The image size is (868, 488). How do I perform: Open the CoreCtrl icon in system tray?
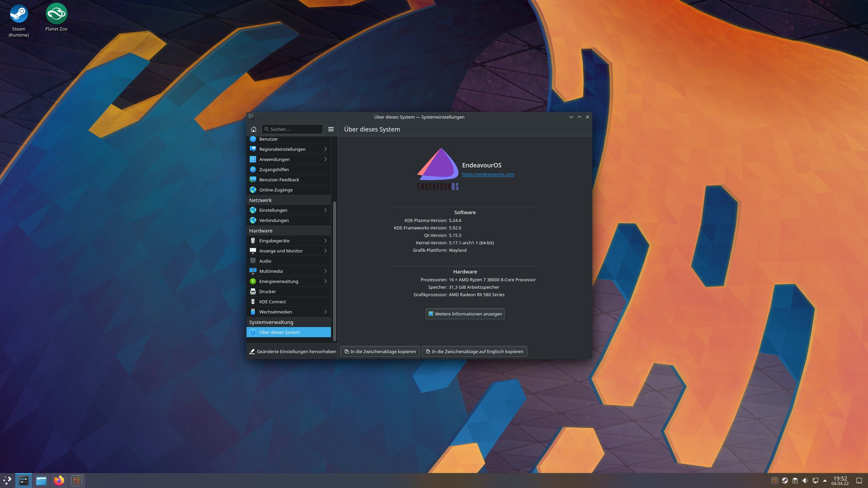click(775, 480)
